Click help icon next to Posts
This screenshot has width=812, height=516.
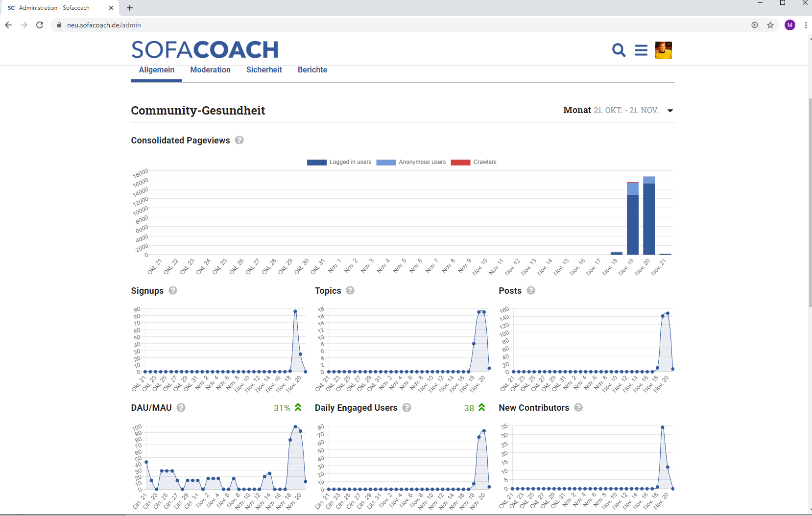pos(531,290)
